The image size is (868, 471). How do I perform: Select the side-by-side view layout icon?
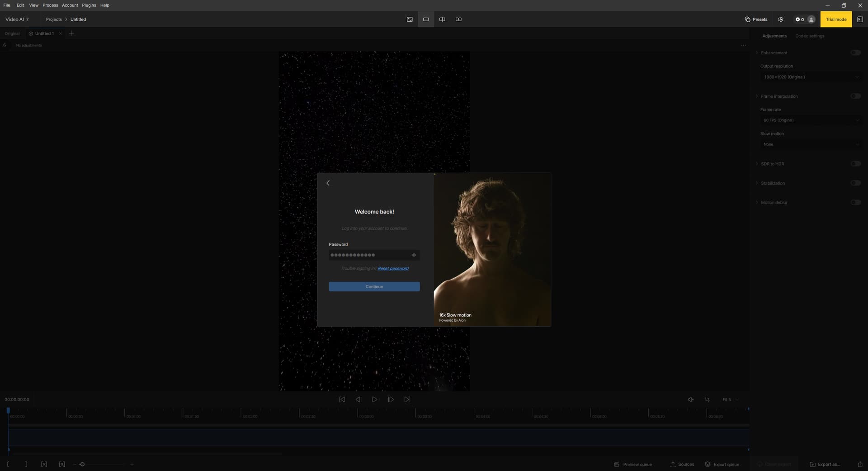tap(458, 19)
